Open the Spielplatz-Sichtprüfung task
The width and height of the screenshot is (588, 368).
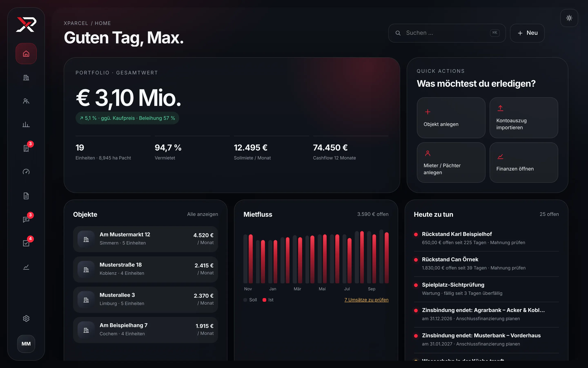pyautogui.click(x=486, y=289)
